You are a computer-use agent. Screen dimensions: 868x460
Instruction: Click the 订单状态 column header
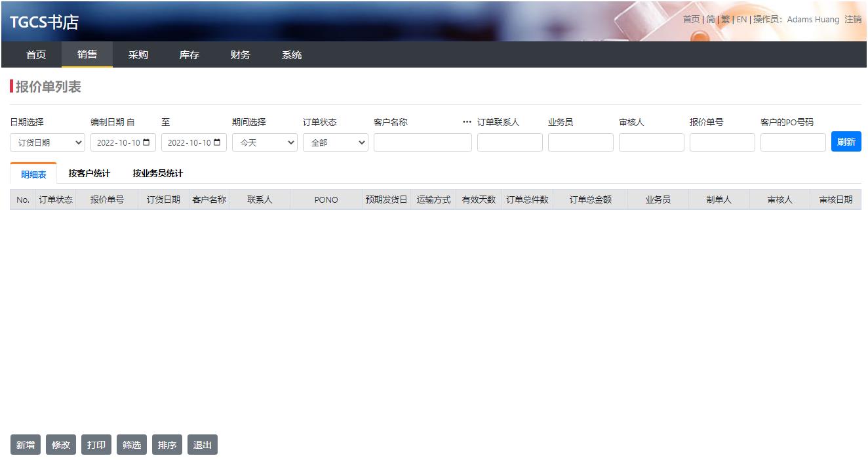(x=56, y=199)
